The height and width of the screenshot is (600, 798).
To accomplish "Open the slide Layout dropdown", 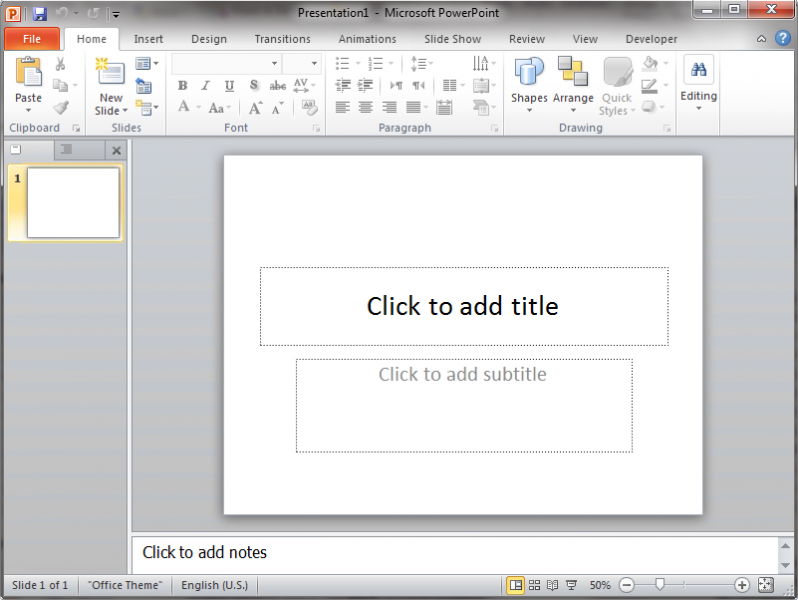I will pos(146,63).
